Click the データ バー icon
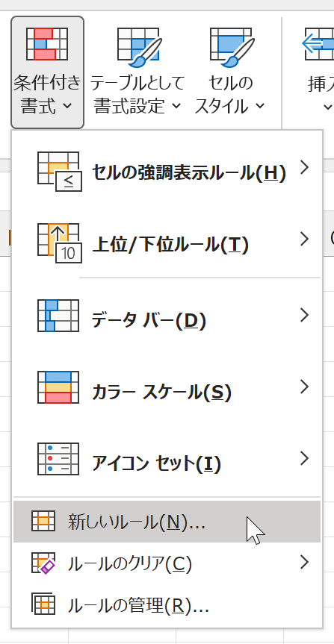This screenshot has height=644, width=334. coord(58,316)
